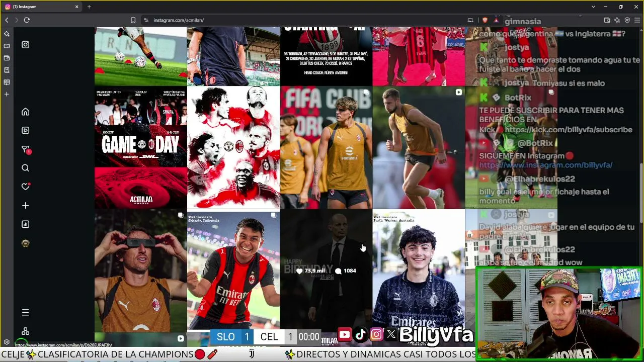644x362 pixels.
Task: Open the running player reel post
Action: pos(419,147)
